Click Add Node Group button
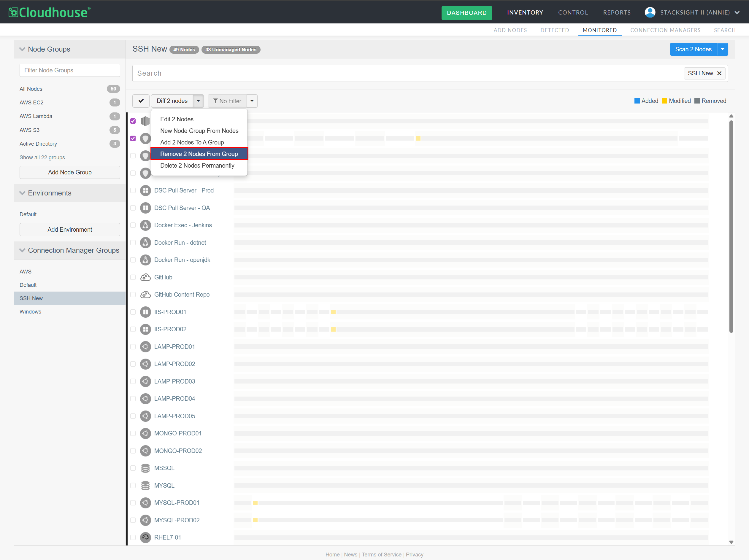 click(x=70, y=172)
